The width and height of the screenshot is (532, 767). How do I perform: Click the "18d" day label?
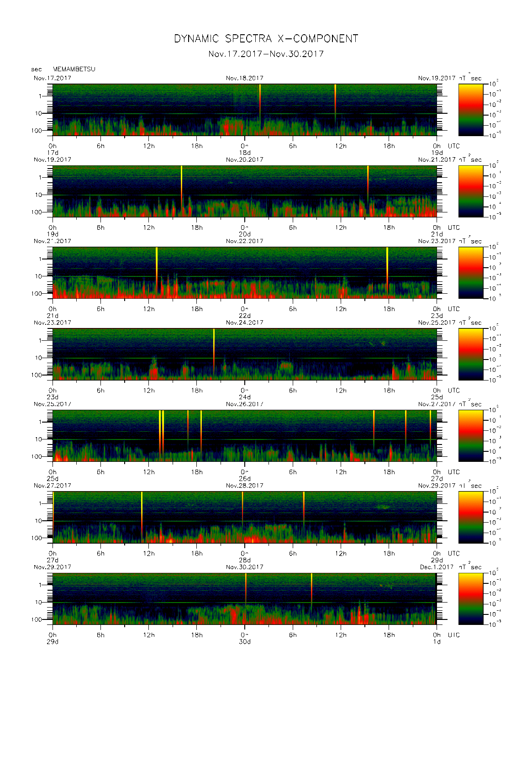(x=245, y=153)
